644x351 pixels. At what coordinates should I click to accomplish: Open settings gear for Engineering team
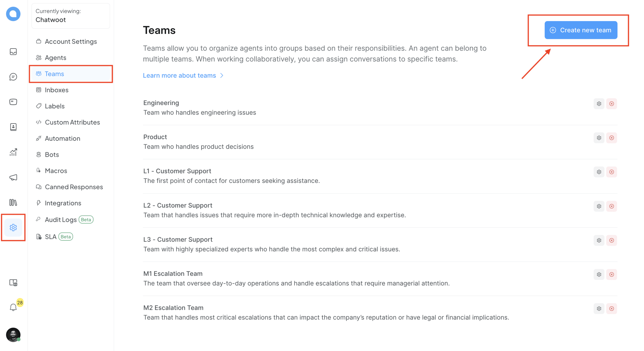599,104
